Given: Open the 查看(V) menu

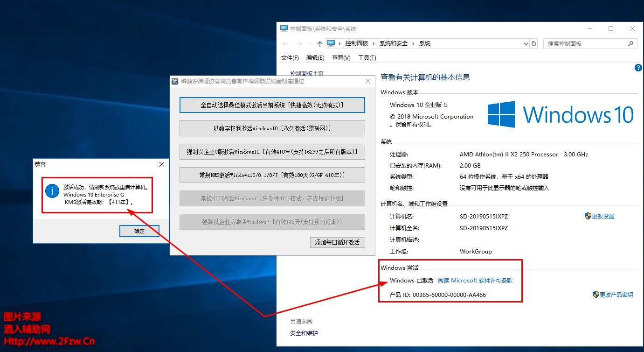Looking at the screenshot, I should (x=341, y=57).
